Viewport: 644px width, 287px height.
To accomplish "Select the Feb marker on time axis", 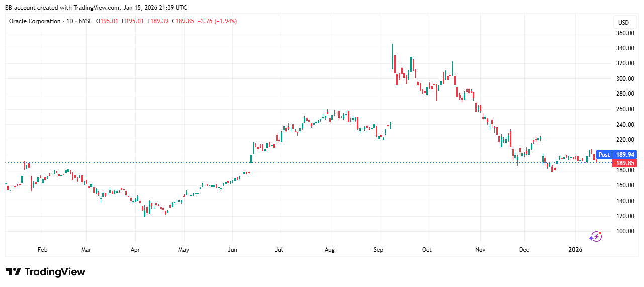I will pos(43,249).
